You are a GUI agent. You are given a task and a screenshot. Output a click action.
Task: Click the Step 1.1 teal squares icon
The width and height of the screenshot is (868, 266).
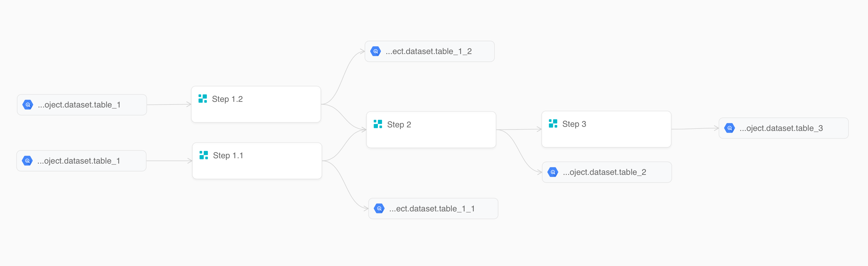click(204, 155)
